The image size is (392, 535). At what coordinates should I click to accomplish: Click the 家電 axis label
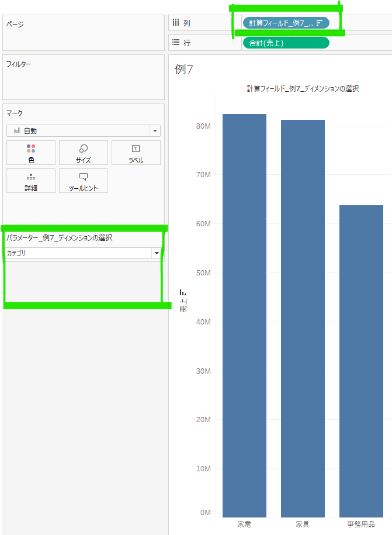(x=244, y=524)
